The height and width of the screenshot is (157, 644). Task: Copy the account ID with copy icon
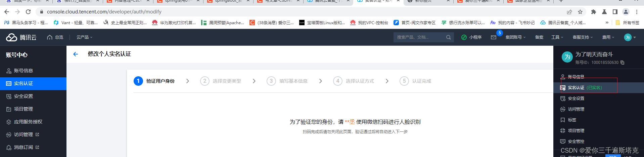click(x=622, y=63)
